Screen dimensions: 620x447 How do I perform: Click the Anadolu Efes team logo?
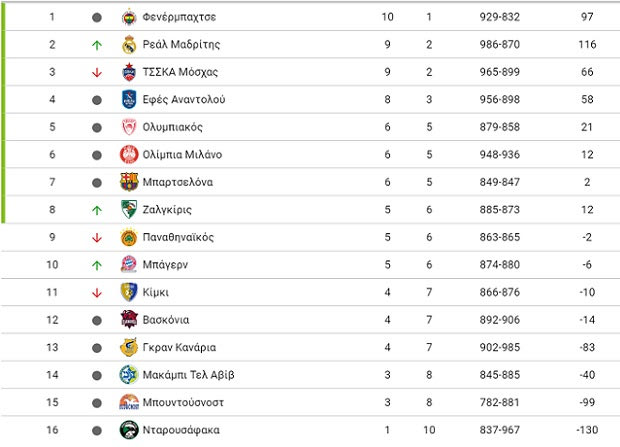coord(129,100)
